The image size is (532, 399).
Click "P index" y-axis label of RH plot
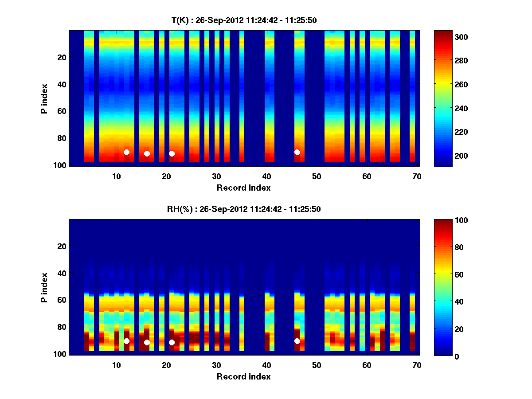click(x=44, y=287)
